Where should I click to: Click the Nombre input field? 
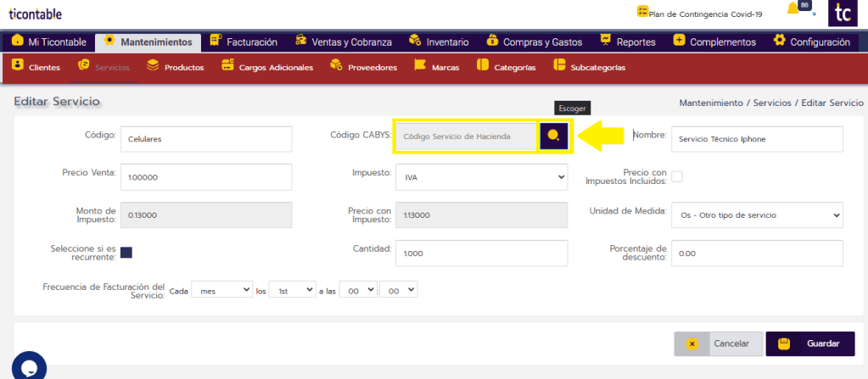click(x=756, y=139)
